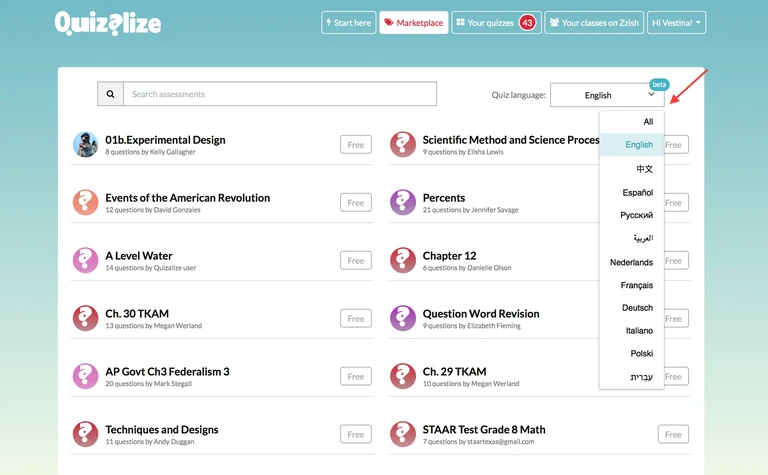This screenshot has width=768, height=475.
Task: Click the STAAR Test Grade 8 Math icon
Action: [x=402, y=435]
